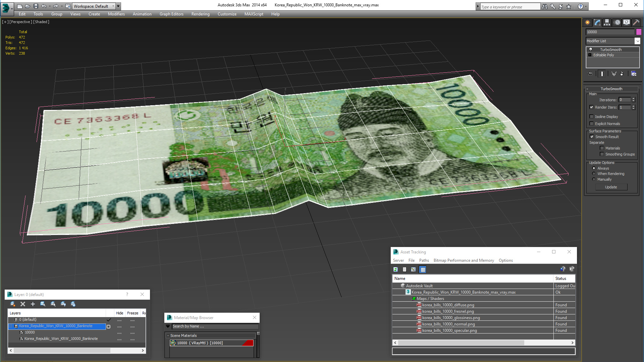Click Iterations spinner arrows

pos(633,100)
